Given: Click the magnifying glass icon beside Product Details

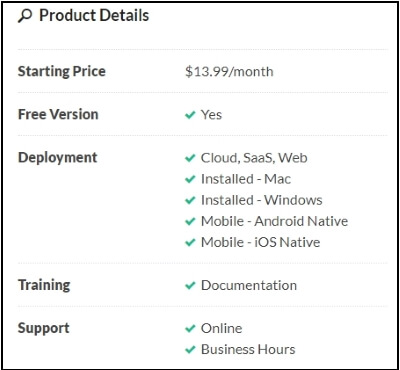Looking at the screenshot, I should pyautogui.click(x=25, y=16).
